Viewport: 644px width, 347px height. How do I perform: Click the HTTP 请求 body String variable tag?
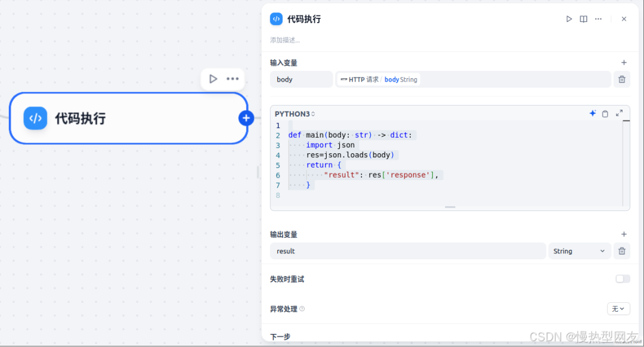click(380, 79)
